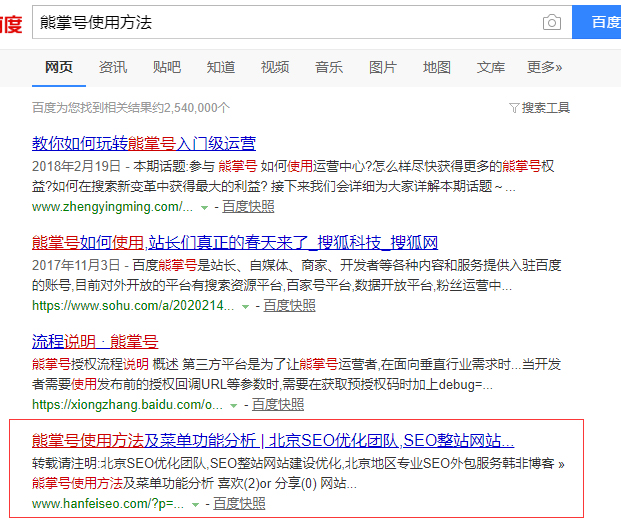The width and height of the screenshot is (621, 522).
Task: Click snippet text 转载请注明:北京SEO优化团队
Action: (120, 463)
